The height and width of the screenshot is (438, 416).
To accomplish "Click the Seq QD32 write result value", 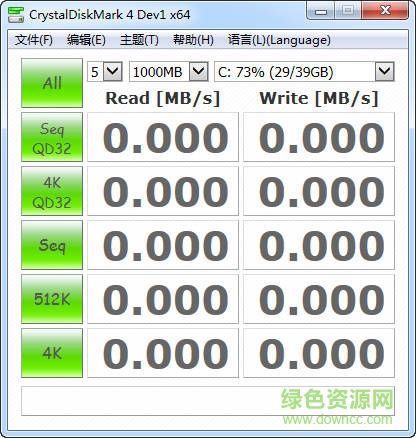I will 319,137.
